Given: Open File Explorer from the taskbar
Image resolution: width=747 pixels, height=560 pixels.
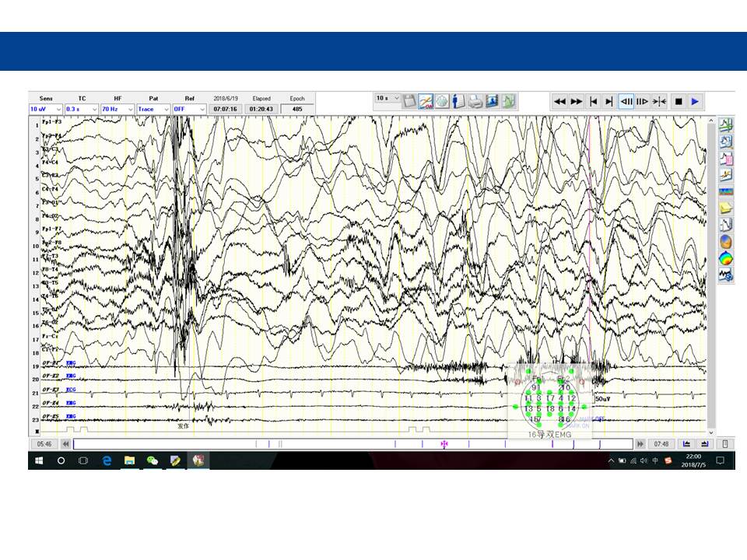Looking at the screenshot, I should click(130, 460).
